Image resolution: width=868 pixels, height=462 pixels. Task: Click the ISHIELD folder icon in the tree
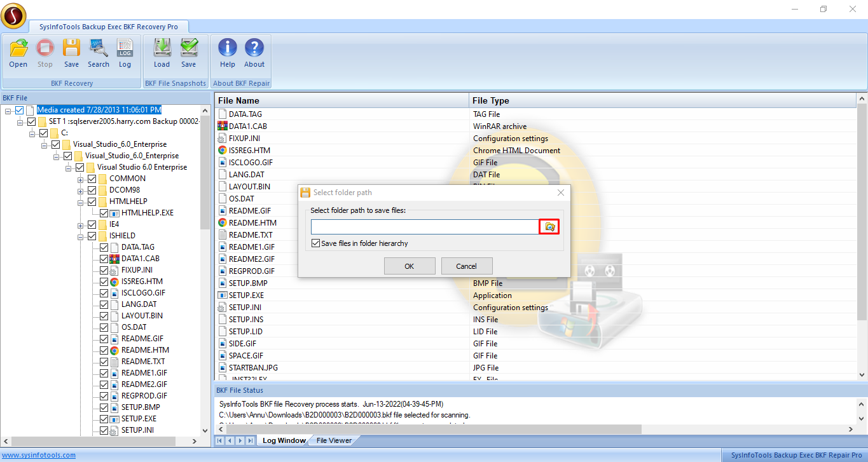click(x=102, y=236)
